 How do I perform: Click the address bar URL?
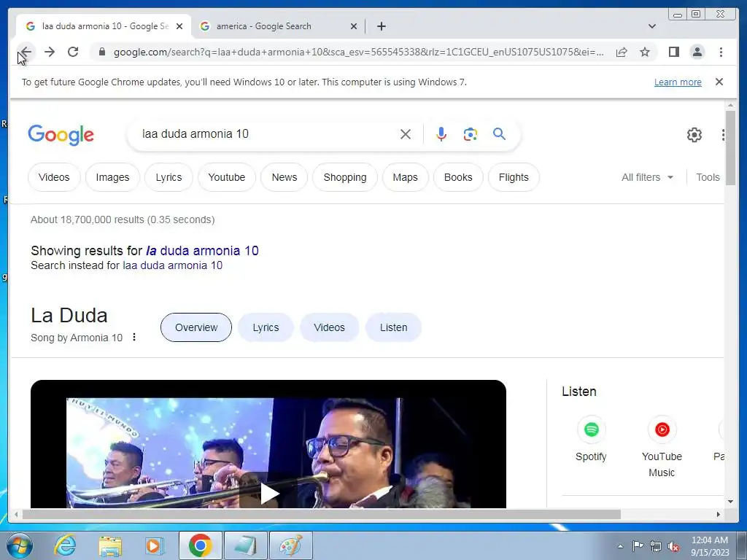coord(358,52)
